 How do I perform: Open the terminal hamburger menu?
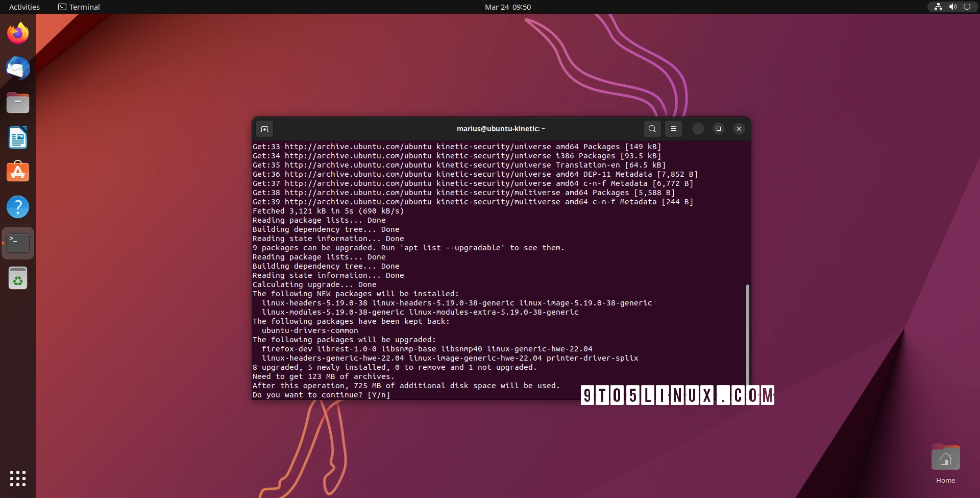pyautogui.click(x=674, y=129)
